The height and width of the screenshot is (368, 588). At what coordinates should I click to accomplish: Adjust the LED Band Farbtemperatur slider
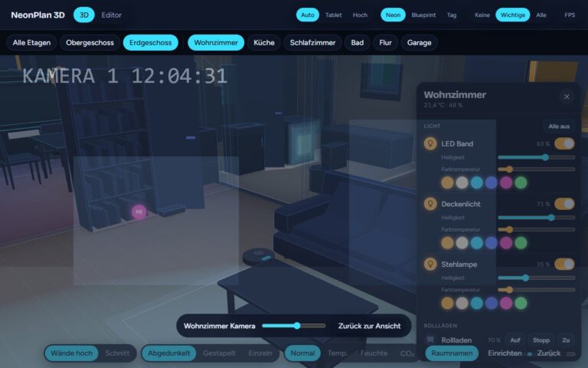coord(536,169)
